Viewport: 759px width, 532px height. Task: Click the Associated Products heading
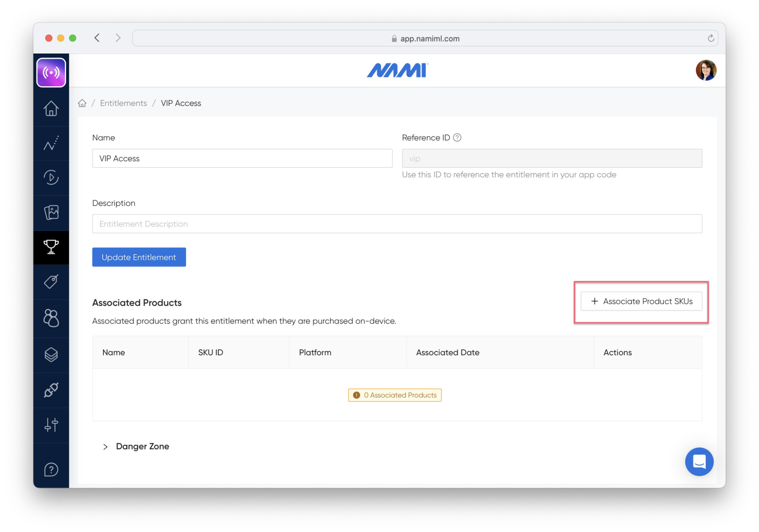(137, 303)
